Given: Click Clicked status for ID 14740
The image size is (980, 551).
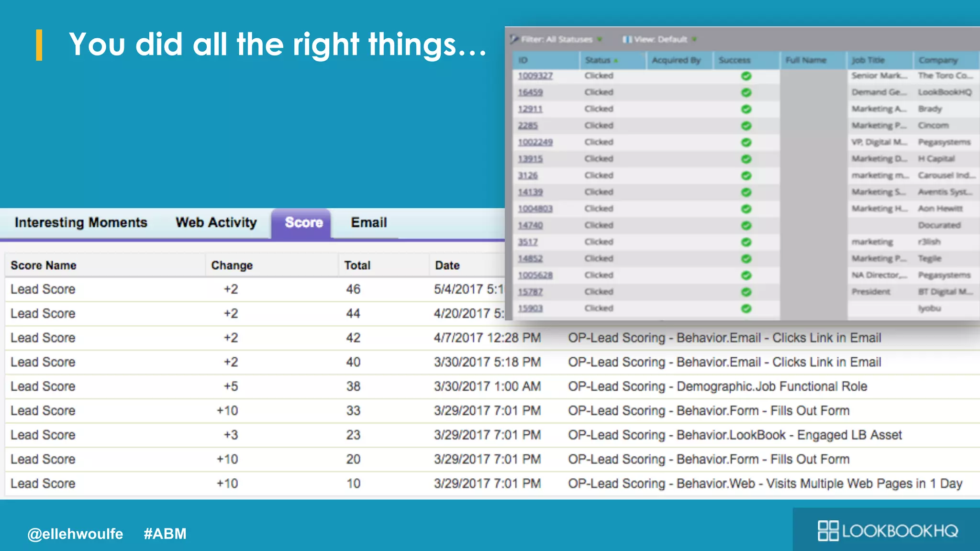Looking at the screenshot, I should pos(599,225).
